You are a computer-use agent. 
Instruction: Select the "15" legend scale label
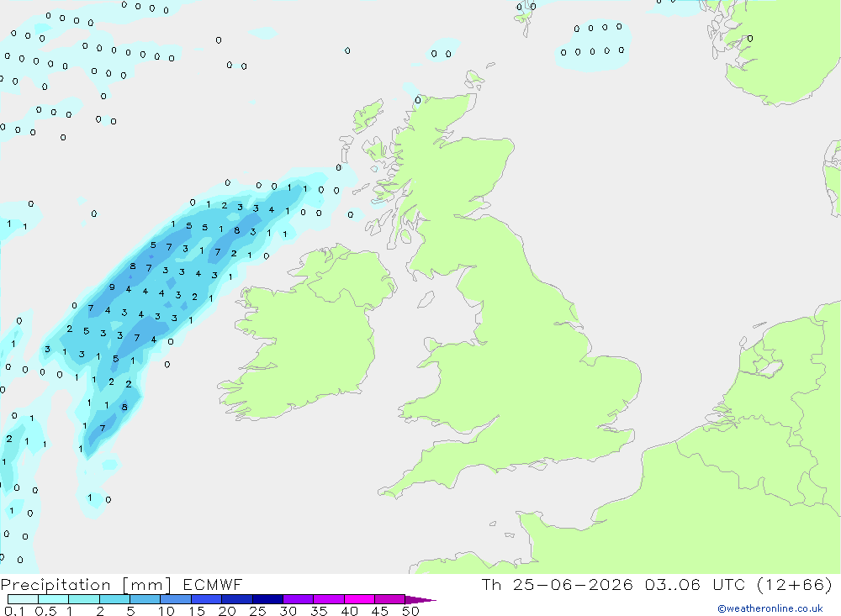196,611
